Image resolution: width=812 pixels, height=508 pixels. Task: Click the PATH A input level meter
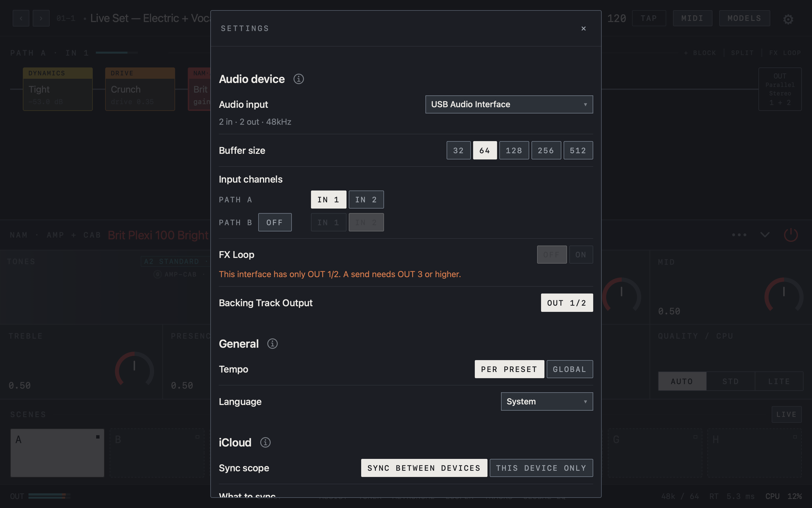tap(116, 53)
